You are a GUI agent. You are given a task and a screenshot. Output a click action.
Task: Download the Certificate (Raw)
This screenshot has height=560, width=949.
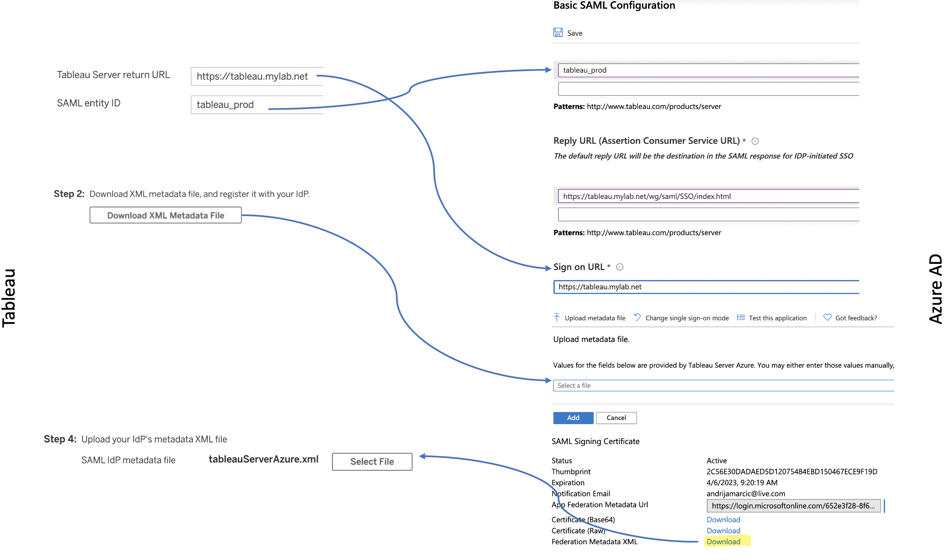pos(723,531)
